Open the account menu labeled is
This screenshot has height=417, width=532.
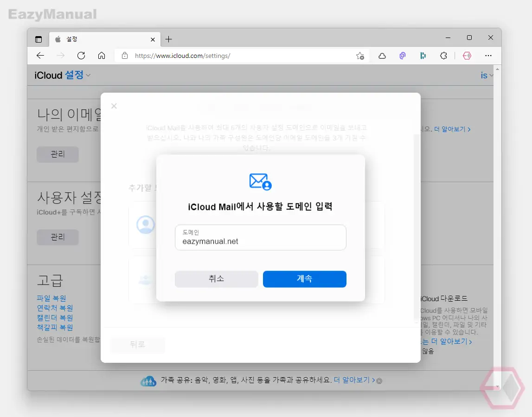tap(486, 75)
